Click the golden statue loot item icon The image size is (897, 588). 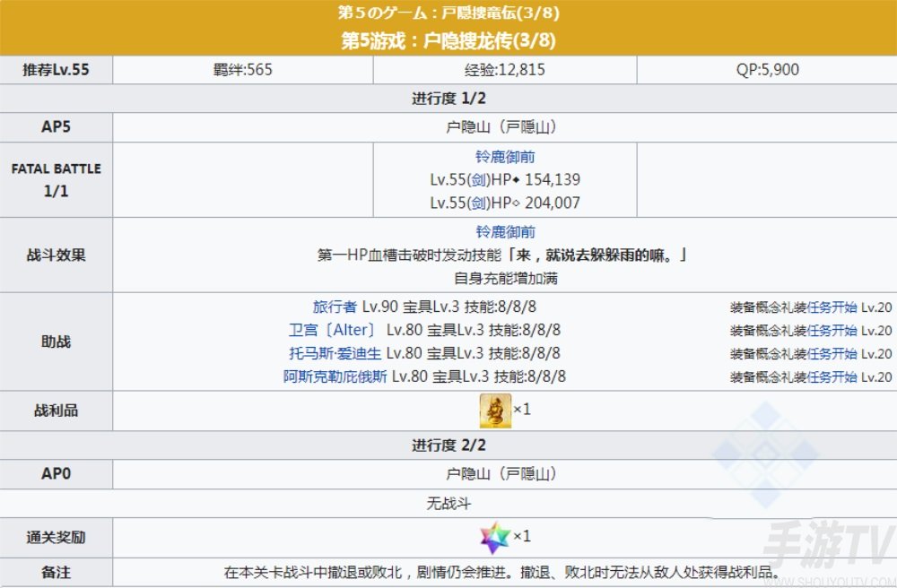pyautogui.click(x=495, y=411)
